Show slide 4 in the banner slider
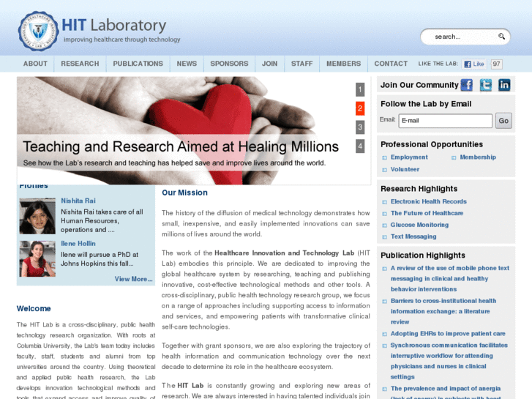This screenshot has height=399, width=532. tap(360, 146)
